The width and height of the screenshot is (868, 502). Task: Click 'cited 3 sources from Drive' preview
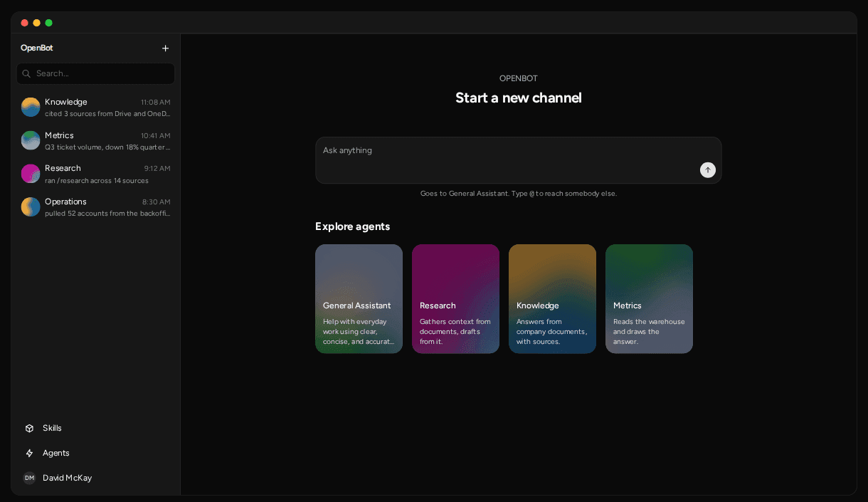click(x=107, y=114)
